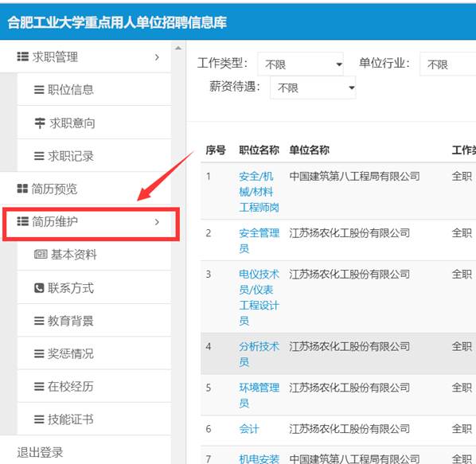476x464 pixels.
Task: Click the 简历维护 list icon
Action: [x=23, y=221]
